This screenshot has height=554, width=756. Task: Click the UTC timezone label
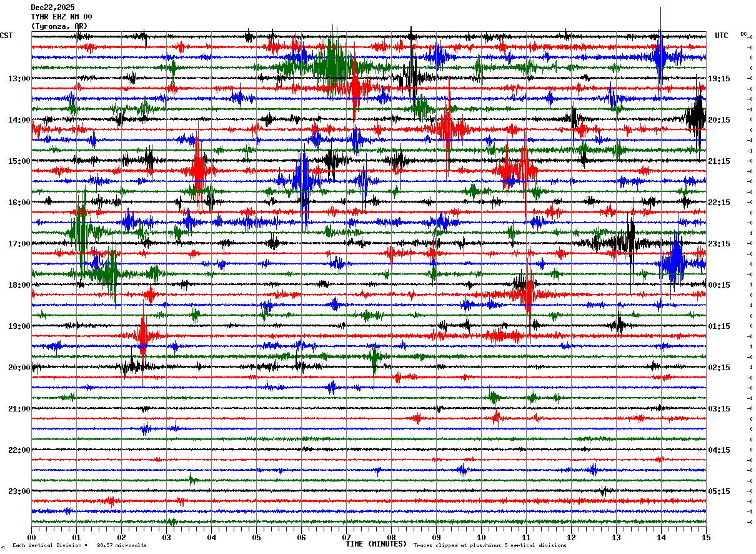point(722,36)
